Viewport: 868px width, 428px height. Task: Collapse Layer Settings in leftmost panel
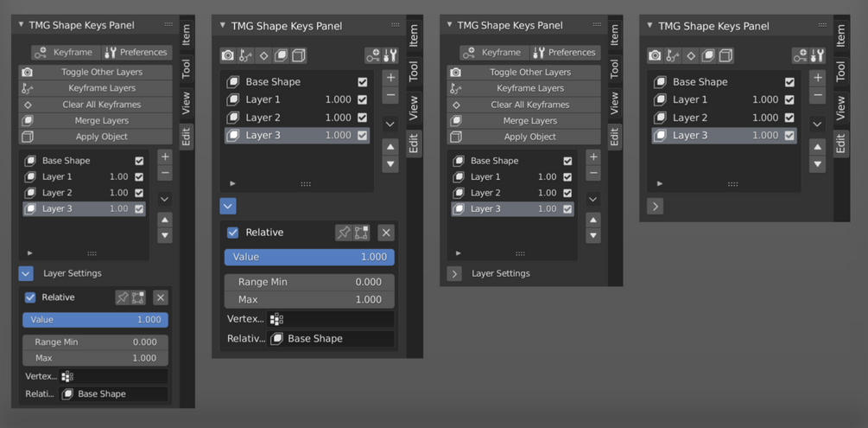click(x=26, y=273)
